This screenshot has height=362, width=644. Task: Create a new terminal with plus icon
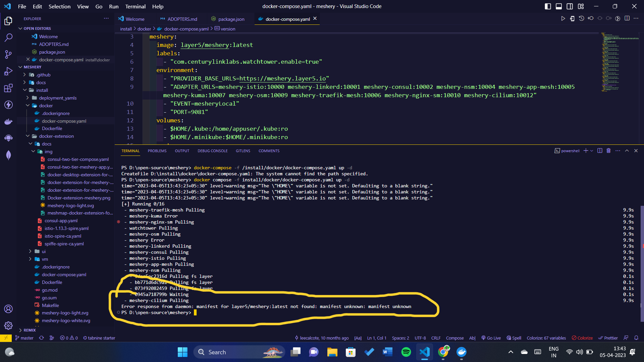(x=585, y=150)
